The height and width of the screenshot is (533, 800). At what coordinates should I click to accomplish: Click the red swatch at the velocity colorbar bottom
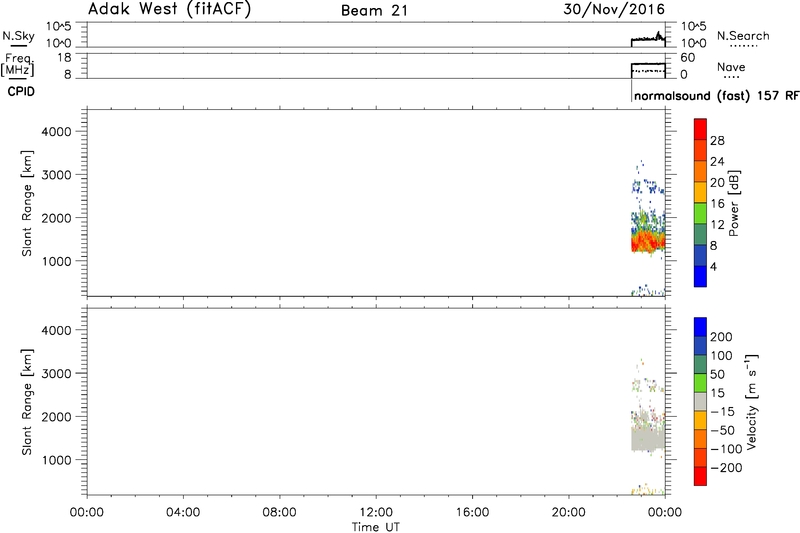click(700, 476)
